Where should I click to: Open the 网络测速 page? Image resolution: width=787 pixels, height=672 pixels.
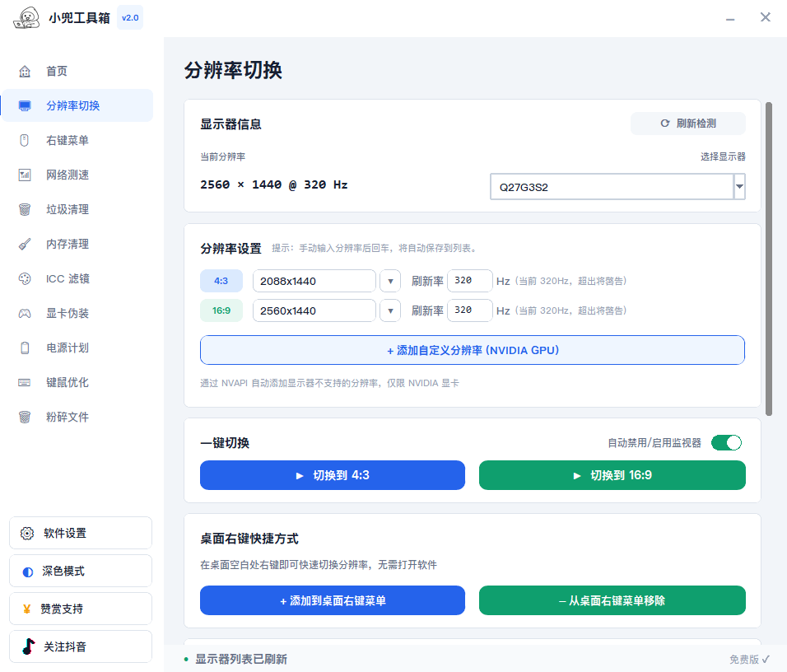click(78, 175)
